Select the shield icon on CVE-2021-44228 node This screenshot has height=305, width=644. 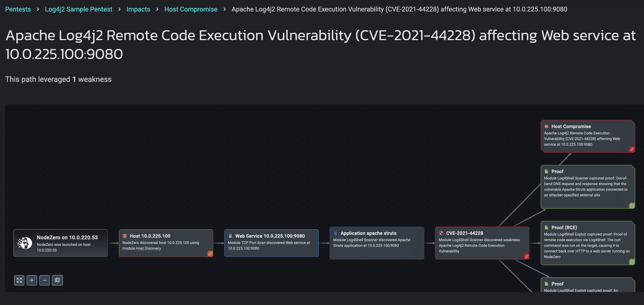click(441, 233)
